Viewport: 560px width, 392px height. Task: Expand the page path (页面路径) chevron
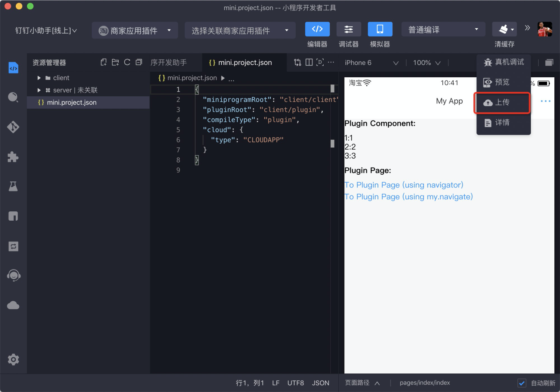click(377, 383)
